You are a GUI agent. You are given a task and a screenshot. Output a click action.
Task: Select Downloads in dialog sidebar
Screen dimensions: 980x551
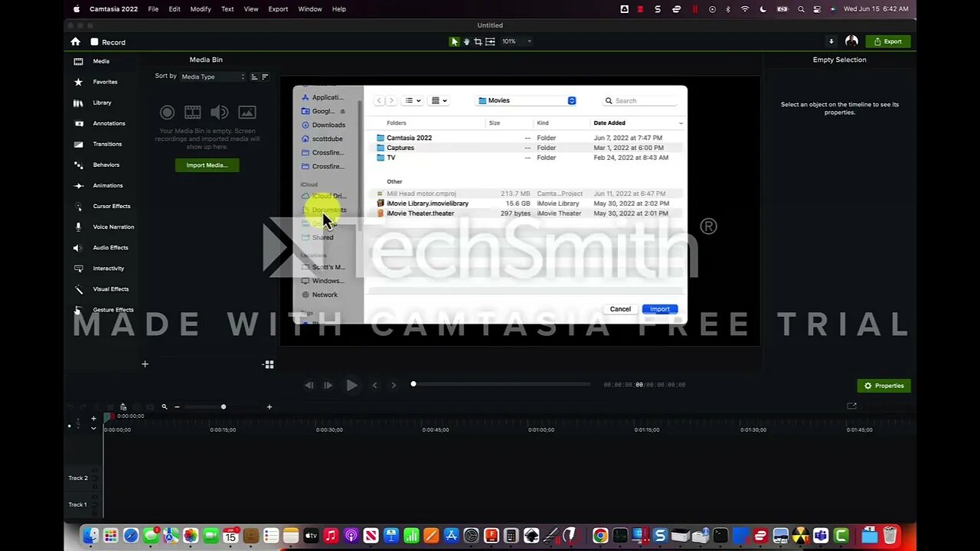point(323,125)
